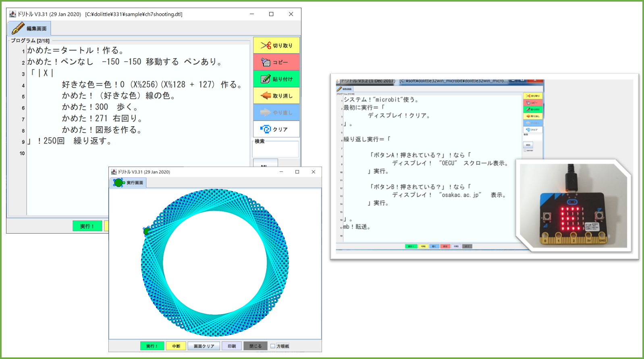Click the large blue Redo (やり直し) button
Image resolution: width=644 pixels, height=359 pixels.
276,113
